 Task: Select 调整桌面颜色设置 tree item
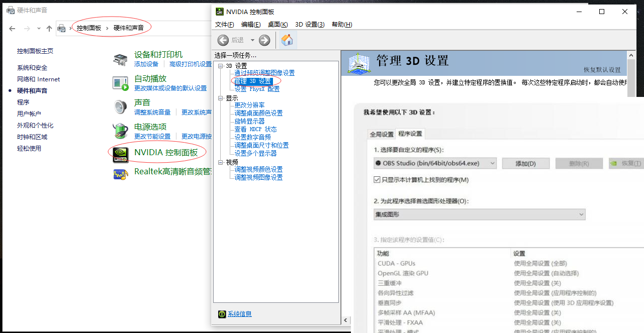[258, 114]
